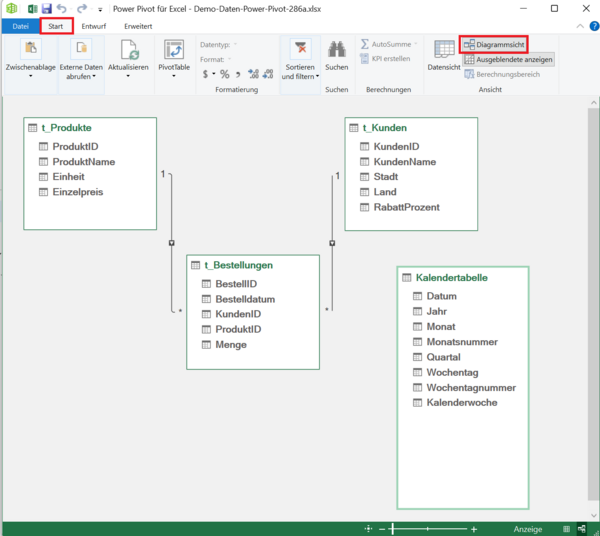600x536 pixels.
Task: Switch to the Erweitert tab
Action: pyautogui.click(x=138, y=25)
